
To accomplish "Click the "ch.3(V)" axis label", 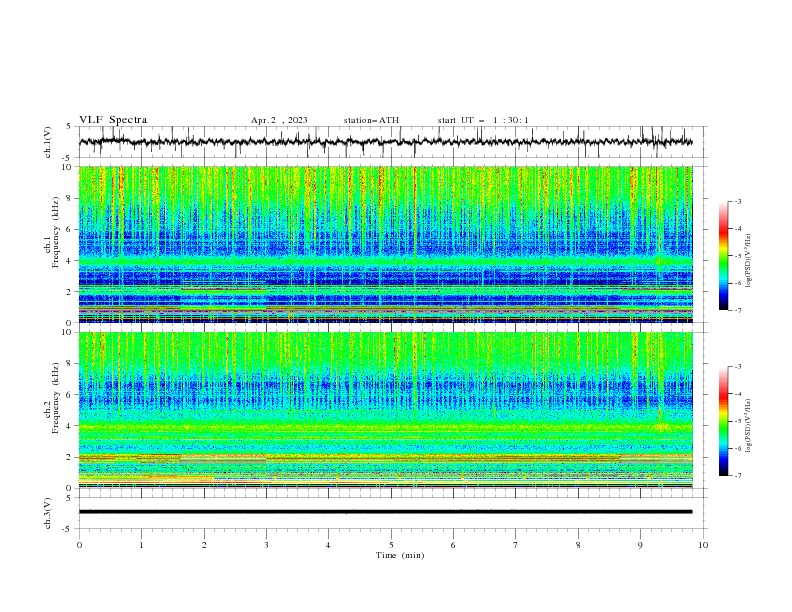I will click(48, 513).
